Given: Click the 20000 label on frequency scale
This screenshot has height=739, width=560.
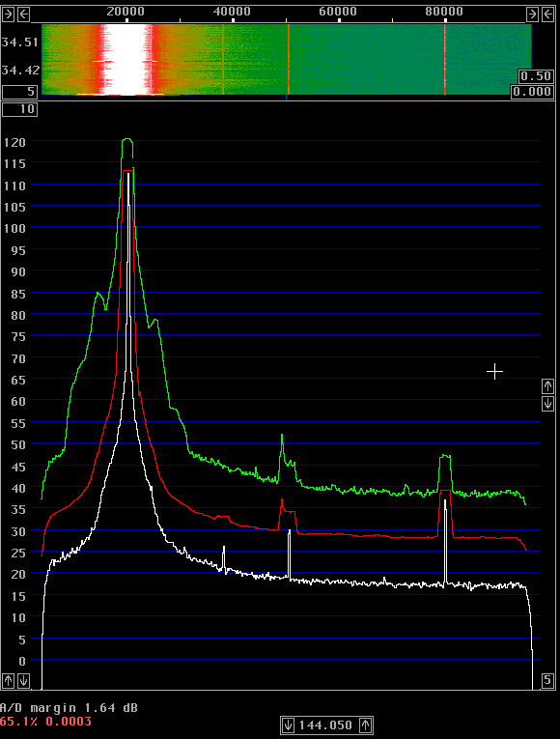Looking at the screenshot, I should [x=125, y=12].
